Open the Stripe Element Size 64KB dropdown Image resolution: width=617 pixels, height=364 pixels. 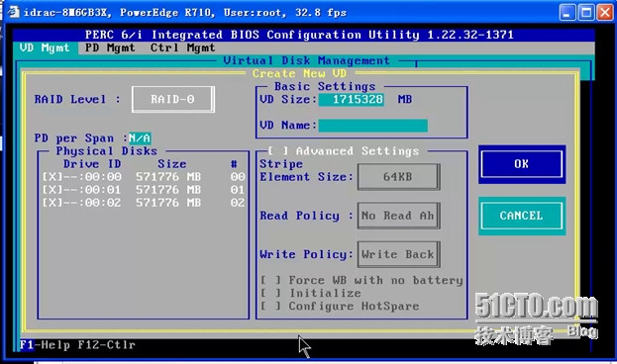(x=398, y=177)
